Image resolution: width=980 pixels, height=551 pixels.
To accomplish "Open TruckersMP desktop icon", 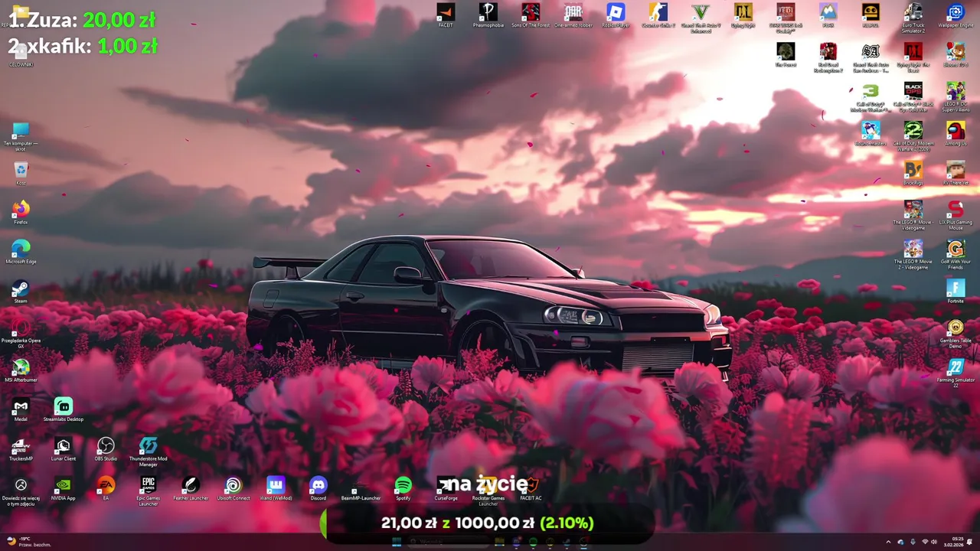I will click(x=21, y=450).
